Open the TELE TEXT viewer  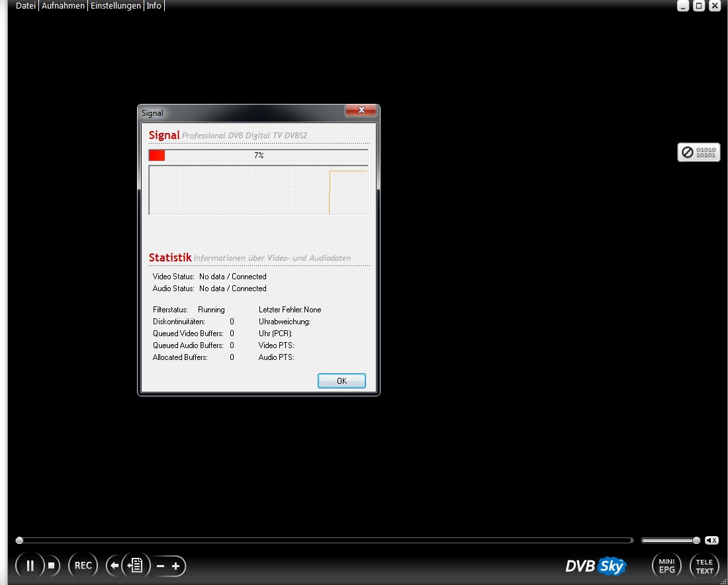704,566
